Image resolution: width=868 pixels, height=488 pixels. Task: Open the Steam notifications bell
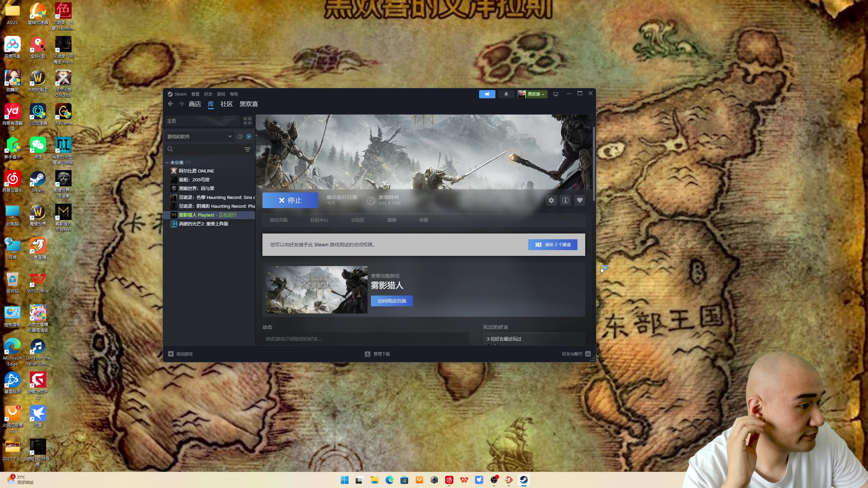click(x=506, y=94)
